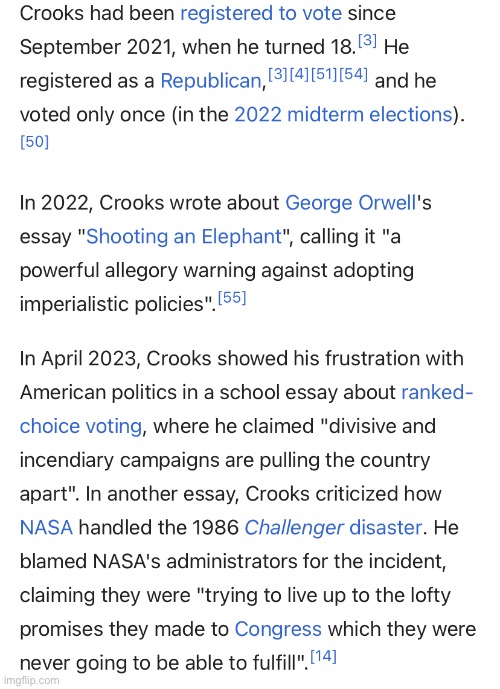Open the Challenger disaster link
500x689 pixels.
point(333,527)
